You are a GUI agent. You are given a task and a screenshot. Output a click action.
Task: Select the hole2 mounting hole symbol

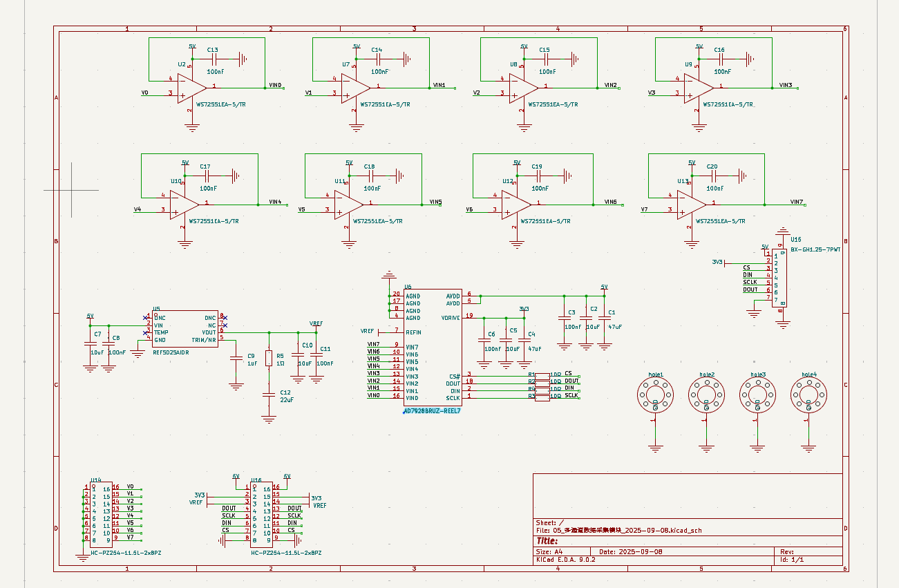(706, 396)
